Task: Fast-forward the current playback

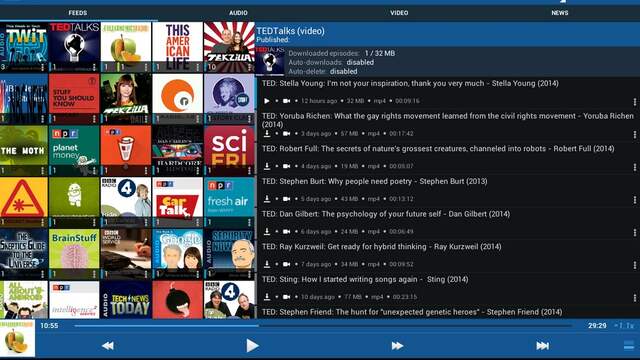Action: tap(397, 346)
